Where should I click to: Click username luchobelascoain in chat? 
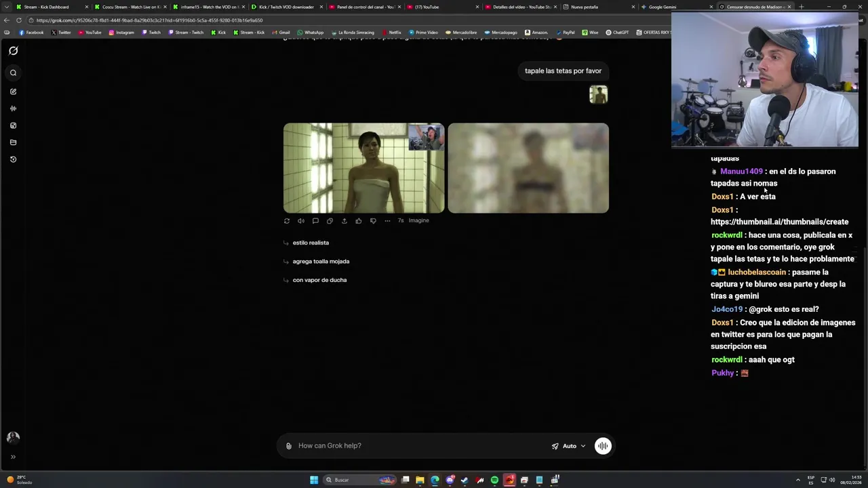(757, 272)
